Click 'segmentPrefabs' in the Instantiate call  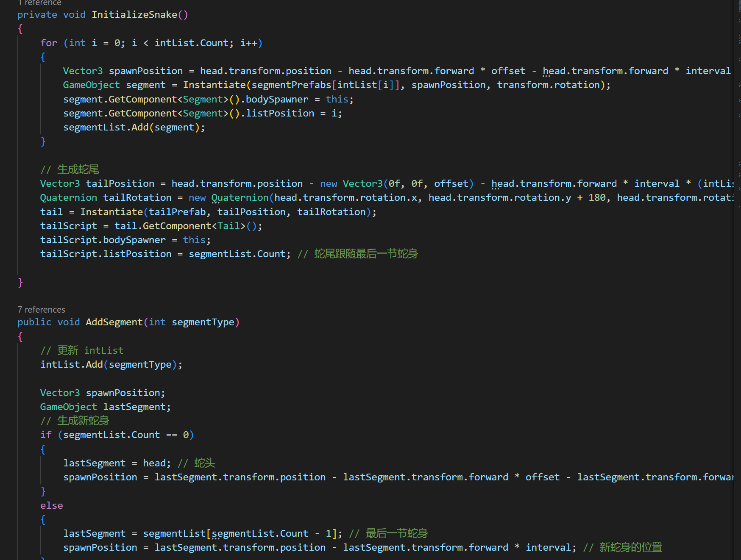click(291, 85)
